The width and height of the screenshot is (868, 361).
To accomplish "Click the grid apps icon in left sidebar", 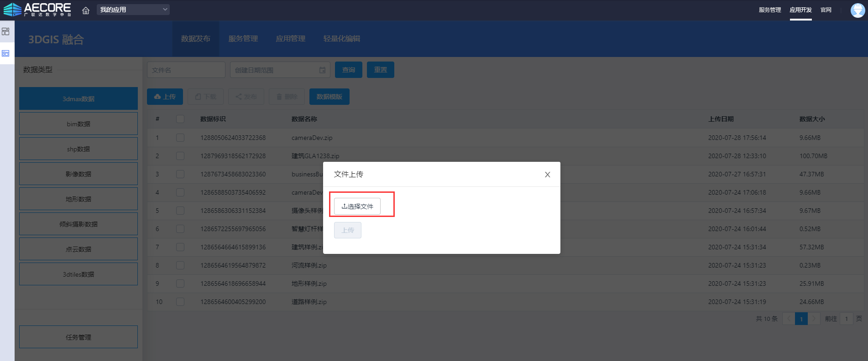I will pyautogui.click(x=5, y=31).
